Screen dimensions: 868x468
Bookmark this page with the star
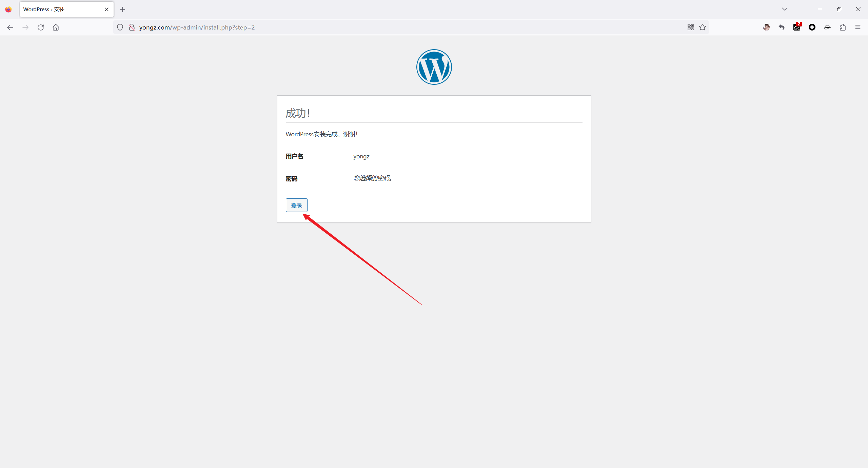703,27
